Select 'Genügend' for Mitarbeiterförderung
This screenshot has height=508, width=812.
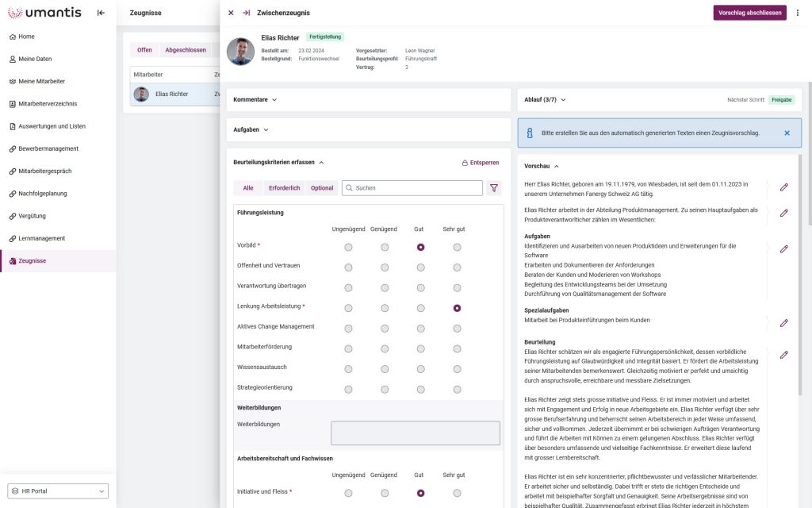pyautogui.click(x=385, y=348)
